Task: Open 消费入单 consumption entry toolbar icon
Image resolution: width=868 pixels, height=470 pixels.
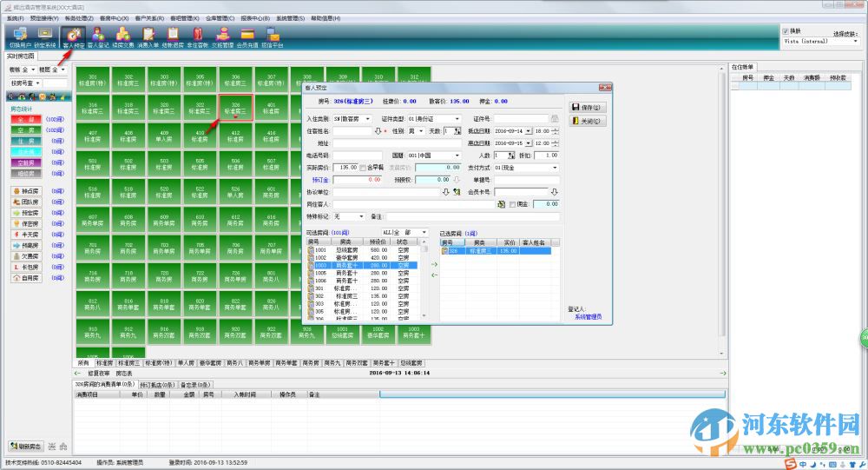Action: pyautogui.click(x=148, y=37)
